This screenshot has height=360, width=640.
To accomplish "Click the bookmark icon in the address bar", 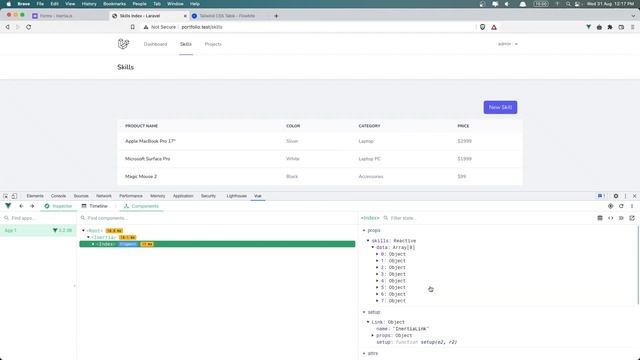I will coord(133,27).
